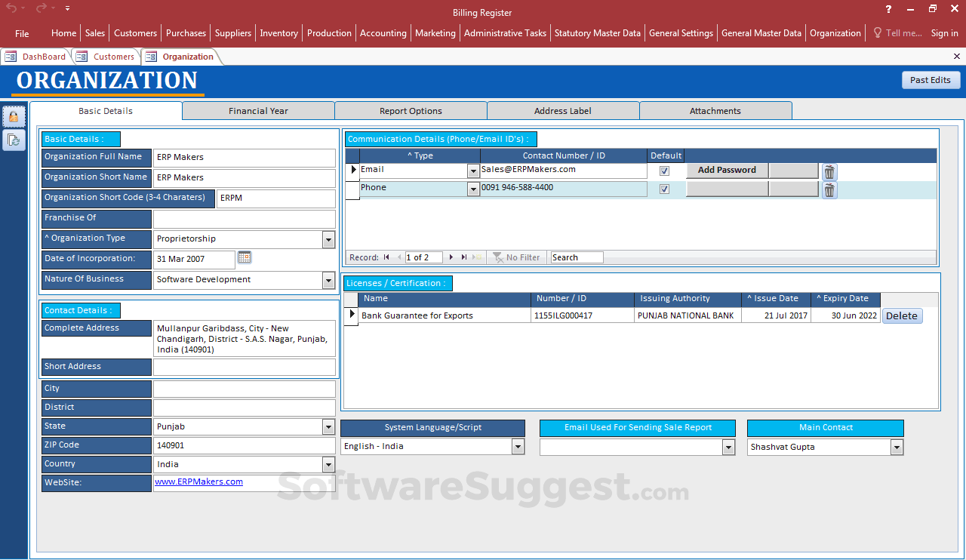Open the File menu
The height and width of the screenshot is (560, 966).
[x=22, y=33]
